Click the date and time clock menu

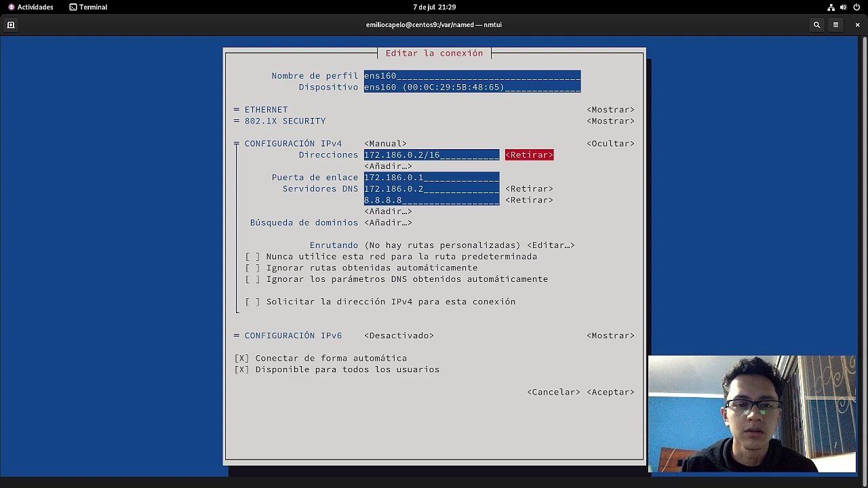[434, 7]
